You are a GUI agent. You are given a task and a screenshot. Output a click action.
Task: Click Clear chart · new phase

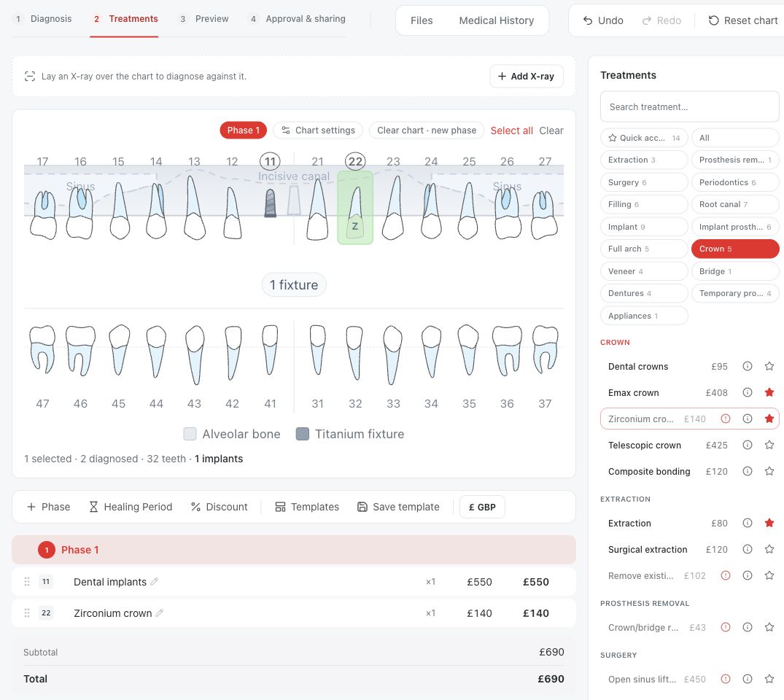[x=427, y=130]
